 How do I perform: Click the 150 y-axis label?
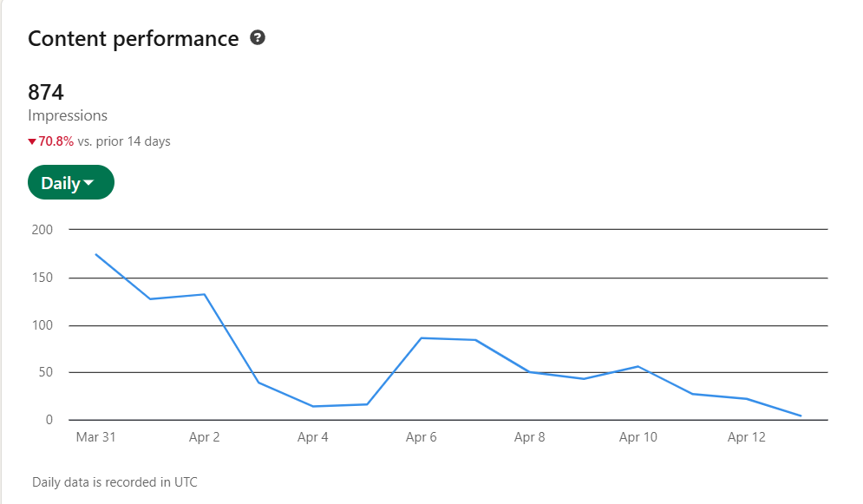point(42,278)
